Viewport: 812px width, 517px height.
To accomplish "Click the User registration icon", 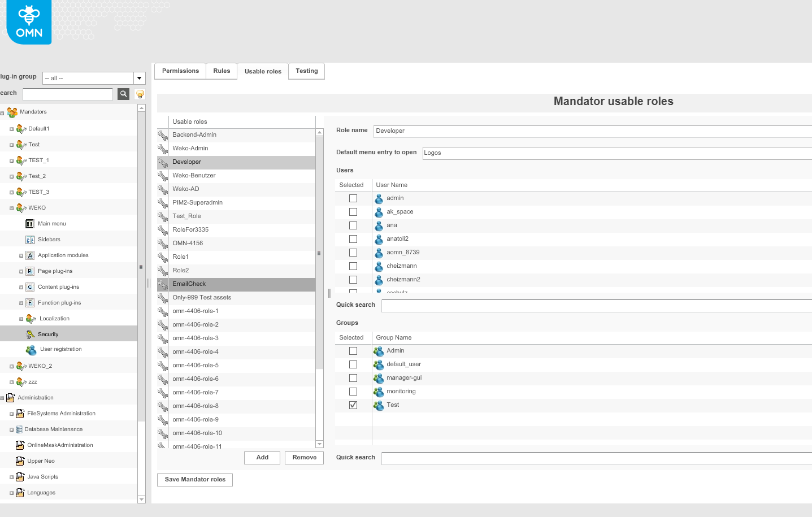I will point(31,350).
